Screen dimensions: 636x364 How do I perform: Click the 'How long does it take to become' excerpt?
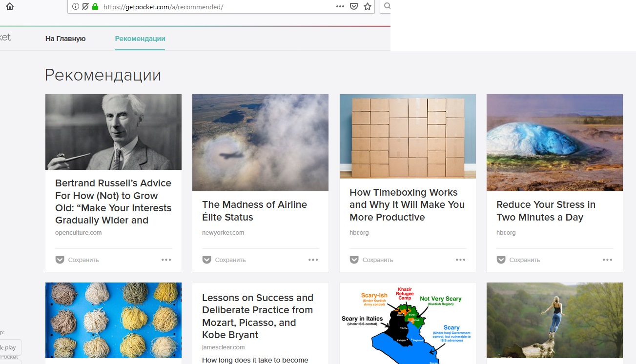click(255, 360)
